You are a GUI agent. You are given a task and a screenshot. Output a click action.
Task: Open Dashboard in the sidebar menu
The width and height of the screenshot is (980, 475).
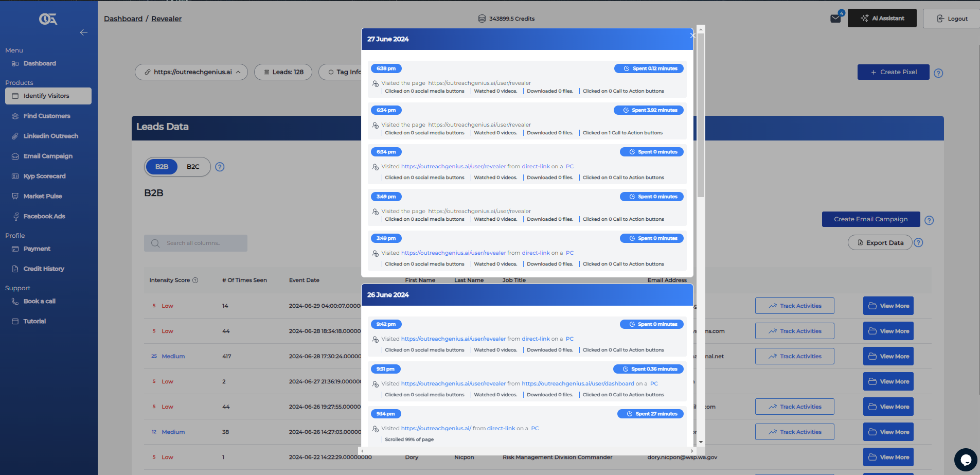[x=40, y=64]
